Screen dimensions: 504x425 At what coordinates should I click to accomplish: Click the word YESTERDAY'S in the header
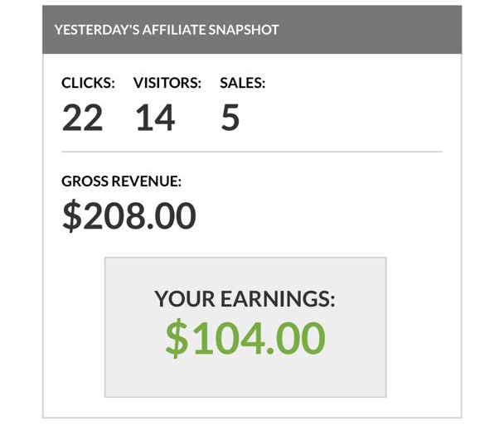[92, 30]
